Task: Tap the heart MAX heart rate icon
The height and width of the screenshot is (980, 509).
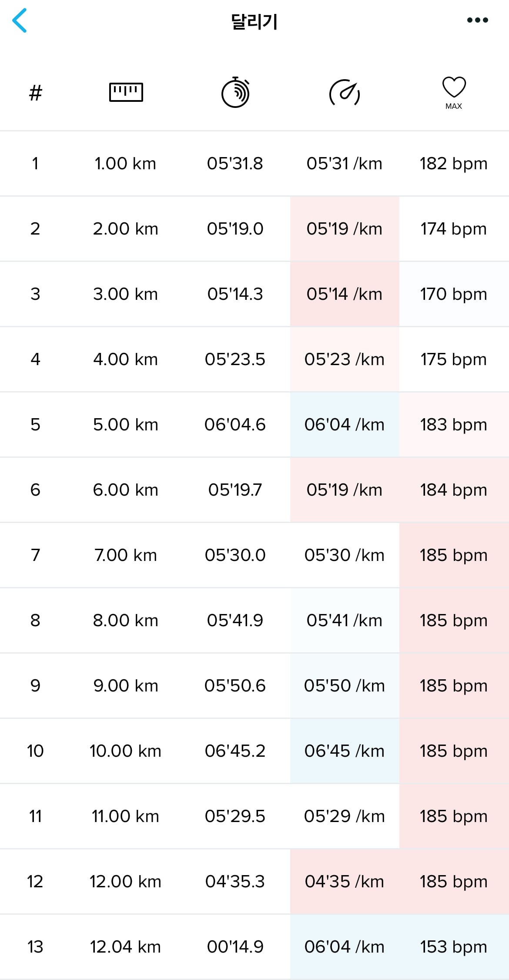Action: [454, 93]
